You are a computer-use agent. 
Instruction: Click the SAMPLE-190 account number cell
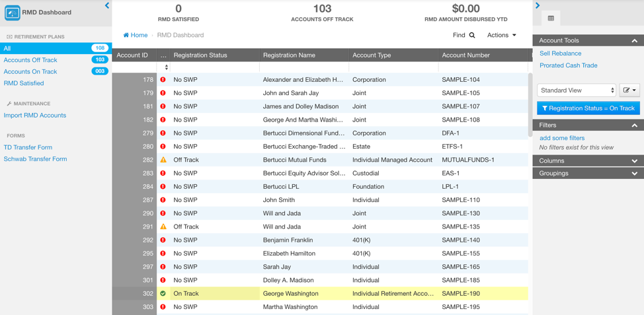pyautogui.click(x=483, y=294)
